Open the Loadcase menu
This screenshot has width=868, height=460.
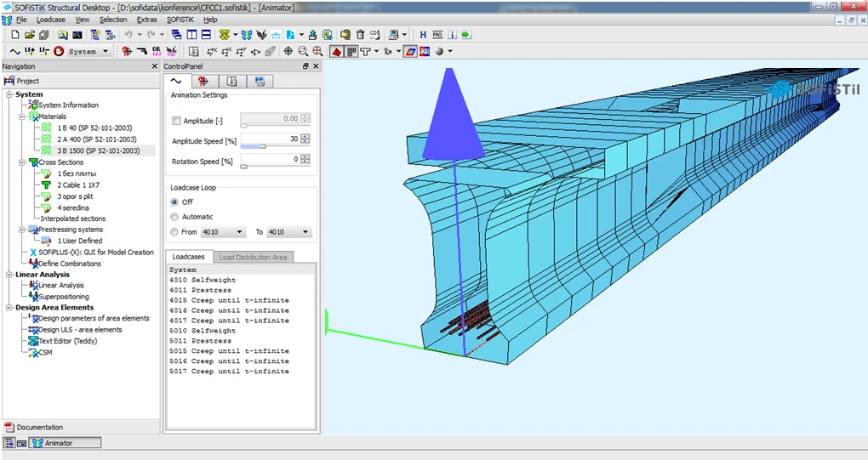pos(51,20)
